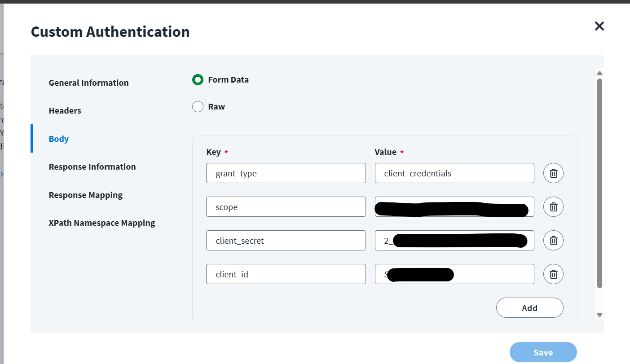Click the grant_type key input field
The height and width of the screenshot is (364, 630).
[286, 173]
